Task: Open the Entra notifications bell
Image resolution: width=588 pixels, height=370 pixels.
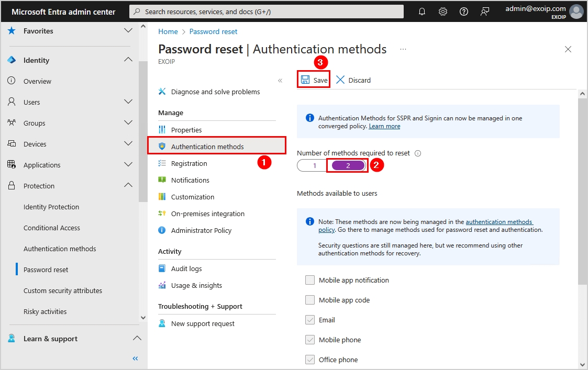Action: pyautogui.click(x=422, y=11)
